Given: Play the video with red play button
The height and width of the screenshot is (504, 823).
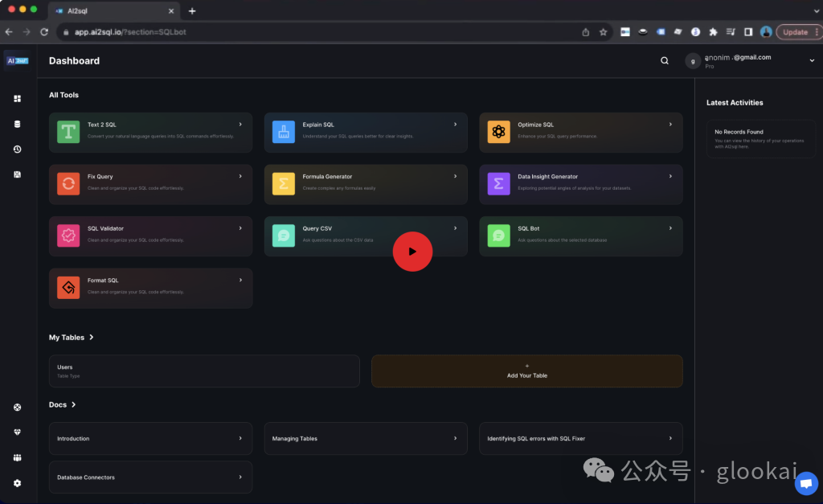Looking at the screenshot, I should 412,252.
